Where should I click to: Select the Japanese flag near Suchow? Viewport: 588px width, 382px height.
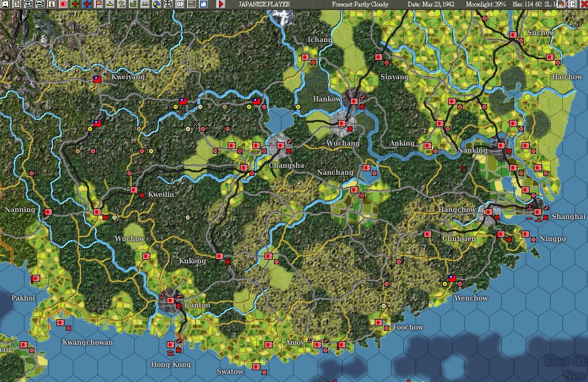pos(513,35)
